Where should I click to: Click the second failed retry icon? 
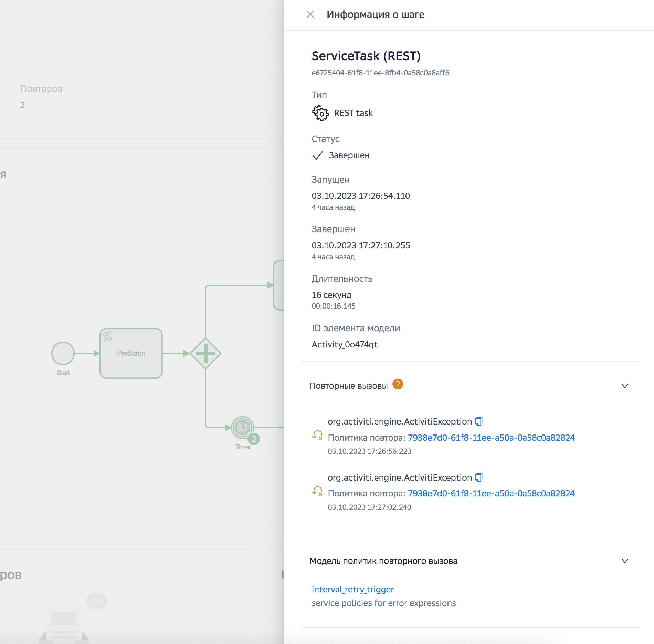tap(317, 491)
